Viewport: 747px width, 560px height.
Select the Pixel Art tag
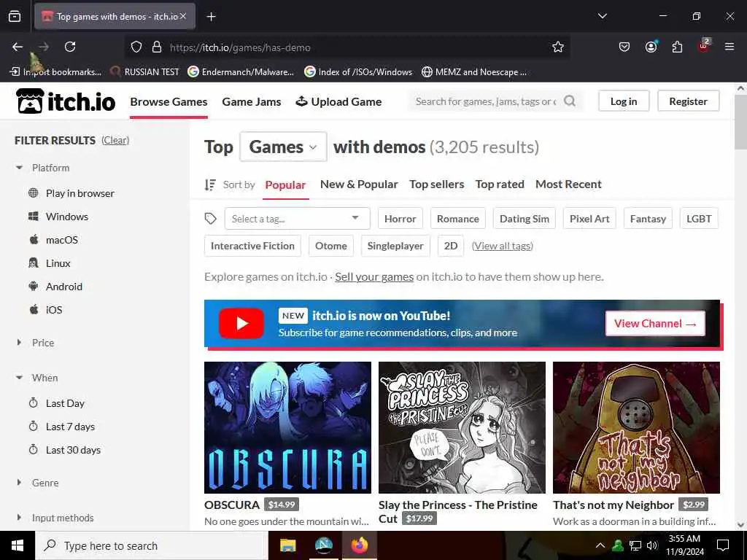click(589, 219)
